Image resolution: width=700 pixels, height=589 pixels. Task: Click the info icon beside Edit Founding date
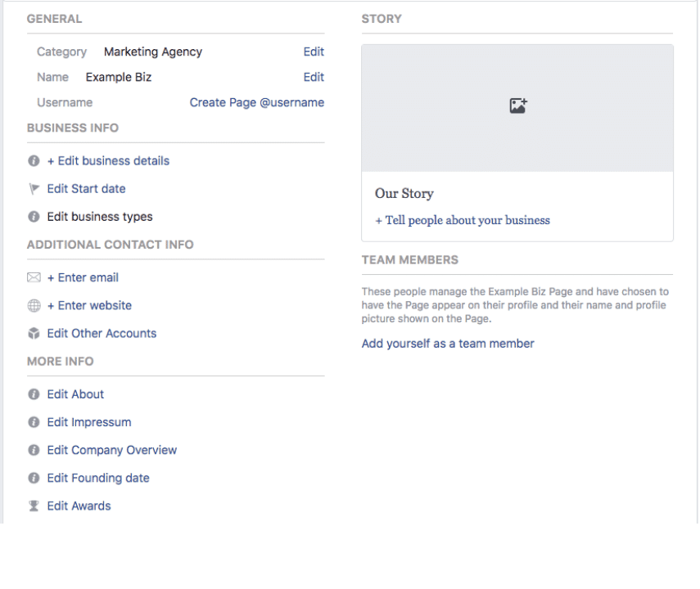pyautogui.click(x=33, y=478)
